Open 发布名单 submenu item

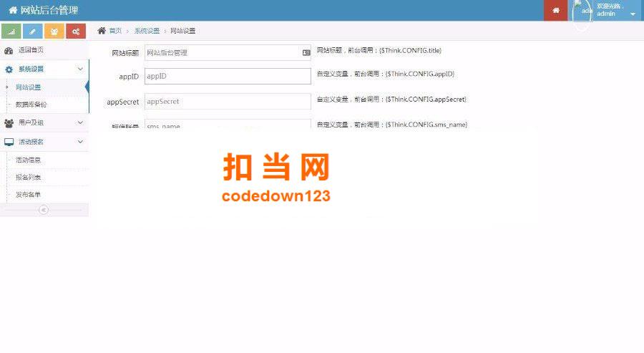tap(29, 194)
